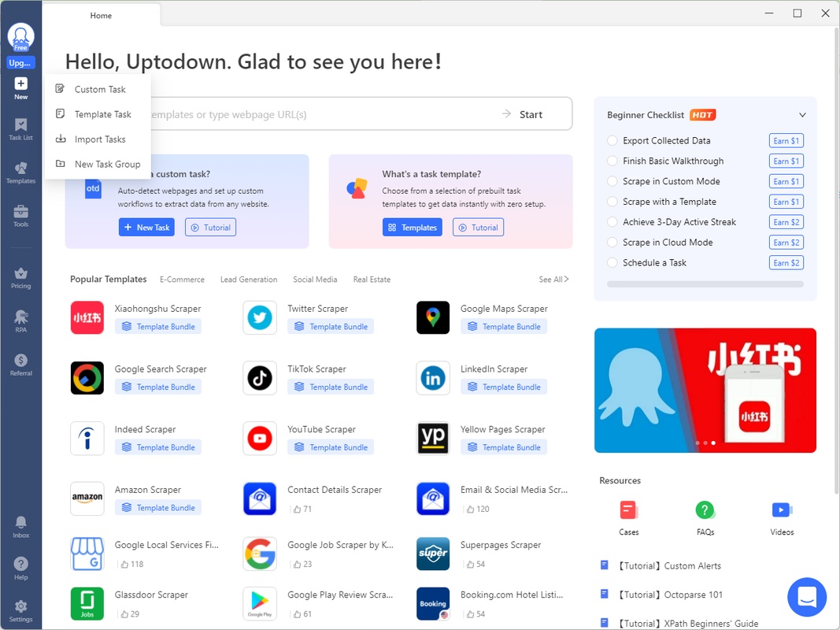Select the Lead Generation template tab

pos(249,279)
